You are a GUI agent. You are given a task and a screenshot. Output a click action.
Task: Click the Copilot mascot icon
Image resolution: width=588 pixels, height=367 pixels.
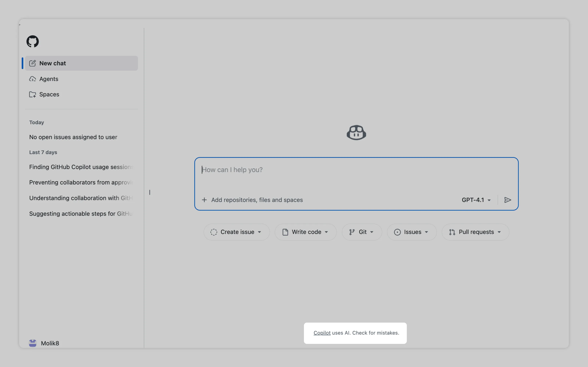(356, 133)
